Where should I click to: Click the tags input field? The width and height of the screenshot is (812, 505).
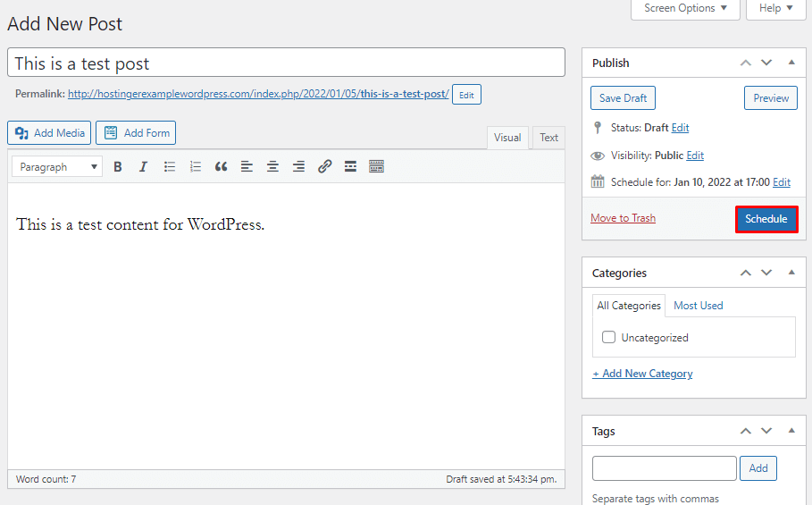click(664, 468)
